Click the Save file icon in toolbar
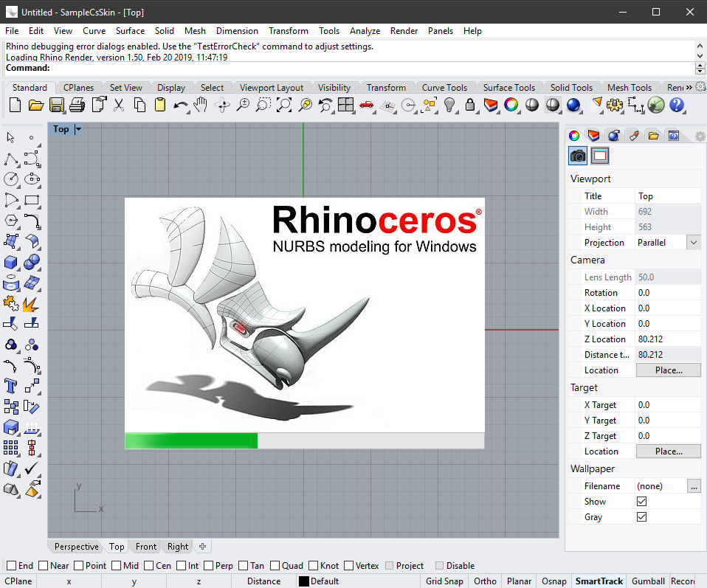This screenshot has height=588, width=707. pos(56,106)
